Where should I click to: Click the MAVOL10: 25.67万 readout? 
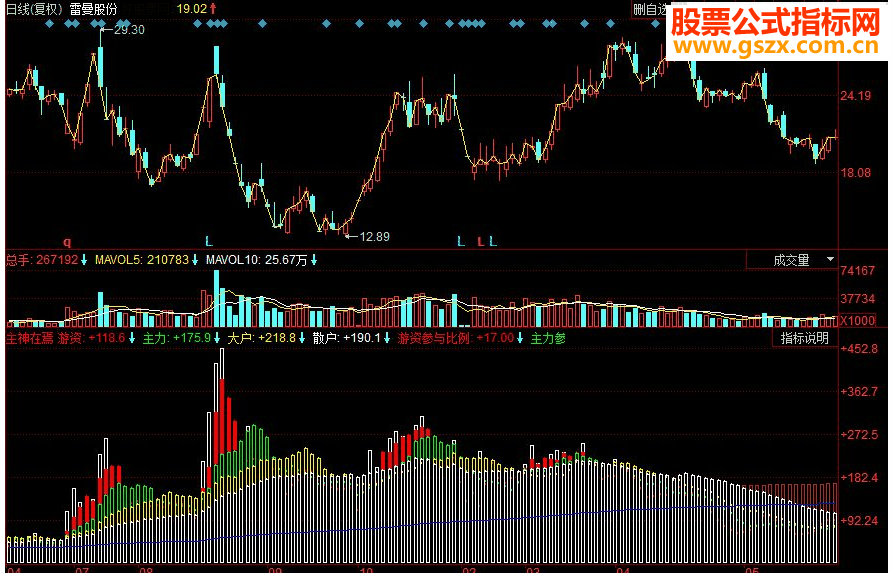point(257,260)
